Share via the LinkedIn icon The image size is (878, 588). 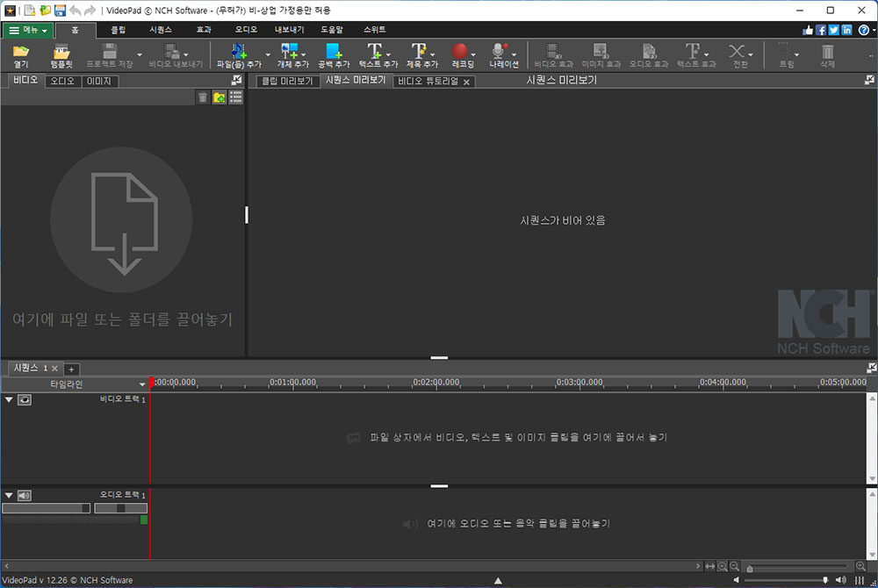click(x=846, y=30)
